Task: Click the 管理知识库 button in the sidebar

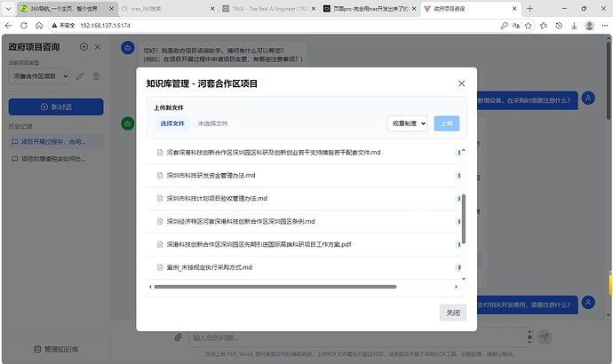Action: [56, 349]
